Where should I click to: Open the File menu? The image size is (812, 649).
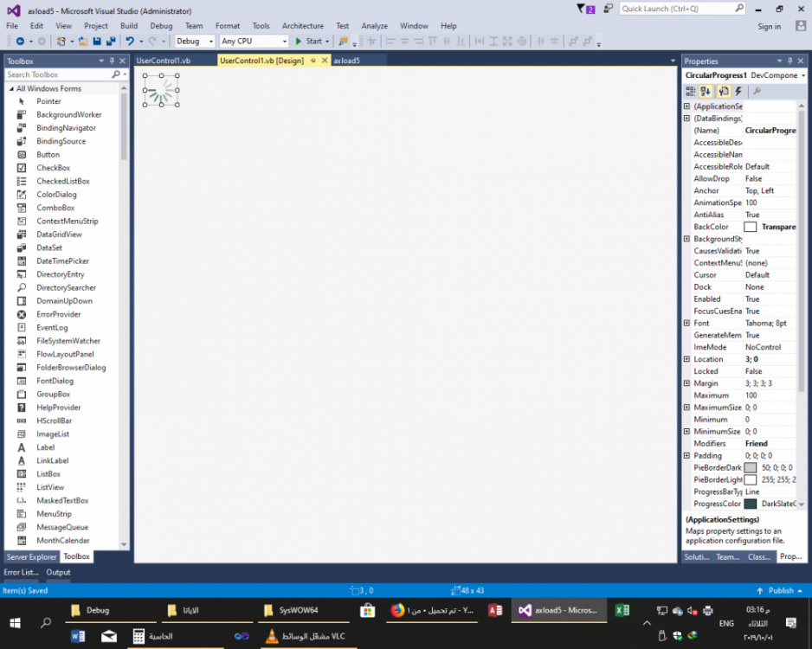pos(12,26)
